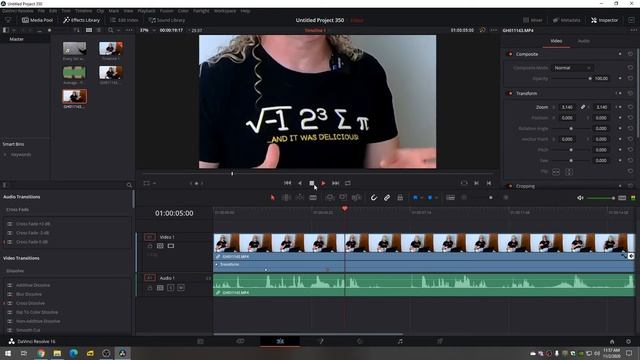Open the Metadata panel
The image size is (640, 360).
coord(567,20)
